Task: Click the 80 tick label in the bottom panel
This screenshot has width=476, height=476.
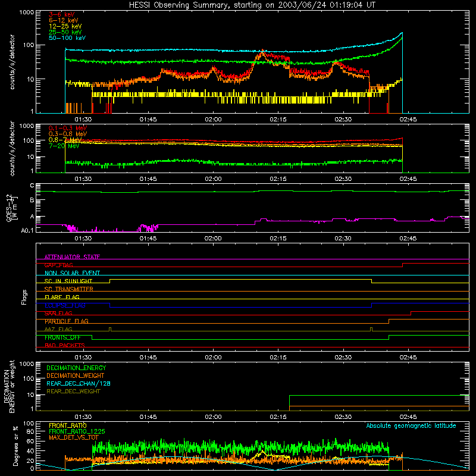Action: pos(30,431)
